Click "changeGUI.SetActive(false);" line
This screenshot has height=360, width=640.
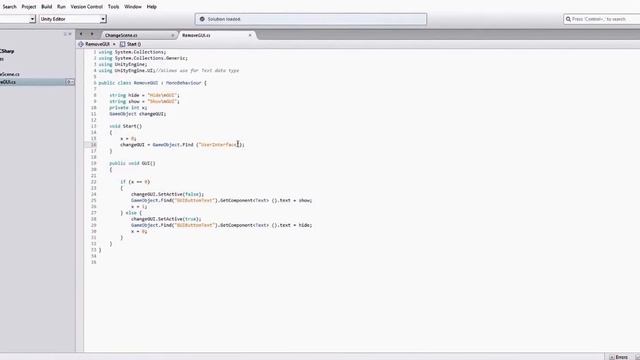167,194
